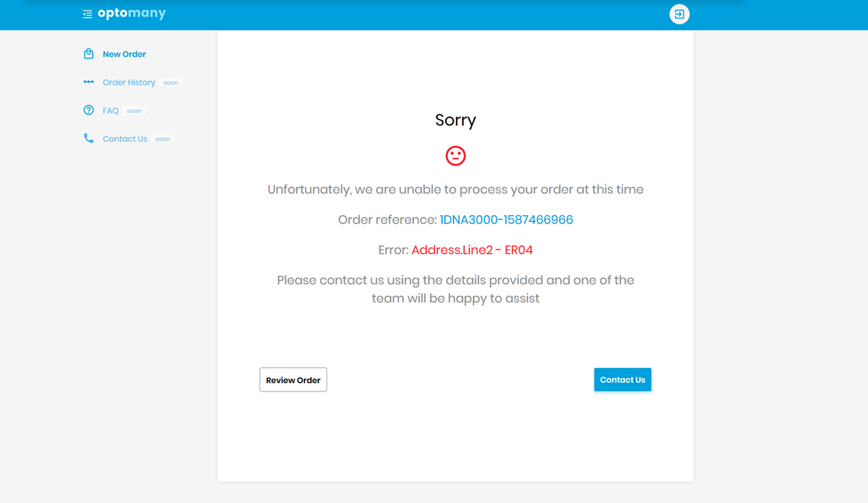The image size is (868, 503).
Task: Click the blue Contact Us button
Action: click(623, 380)
